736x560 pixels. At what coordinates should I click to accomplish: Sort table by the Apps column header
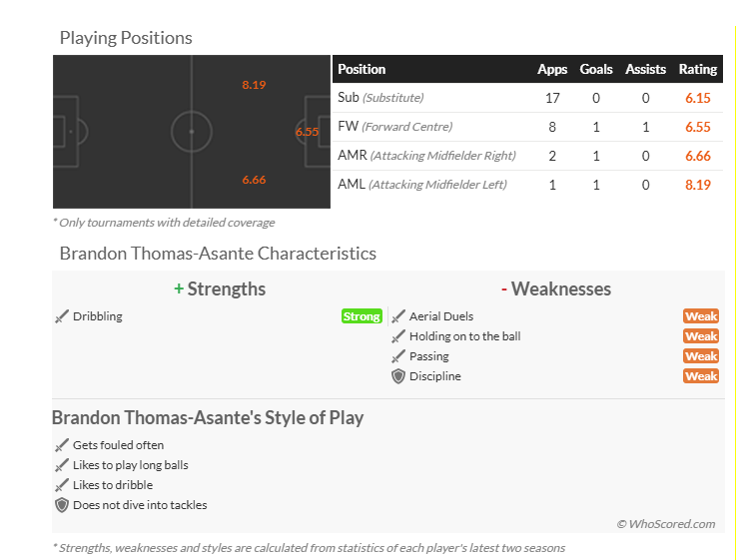552,70
